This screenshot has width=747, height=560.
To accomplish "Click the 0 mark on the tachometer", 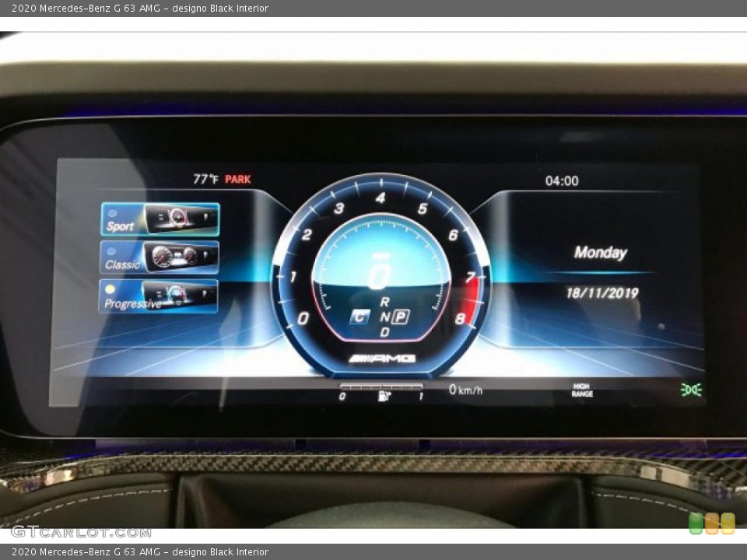I will click(x=303, y=318).
